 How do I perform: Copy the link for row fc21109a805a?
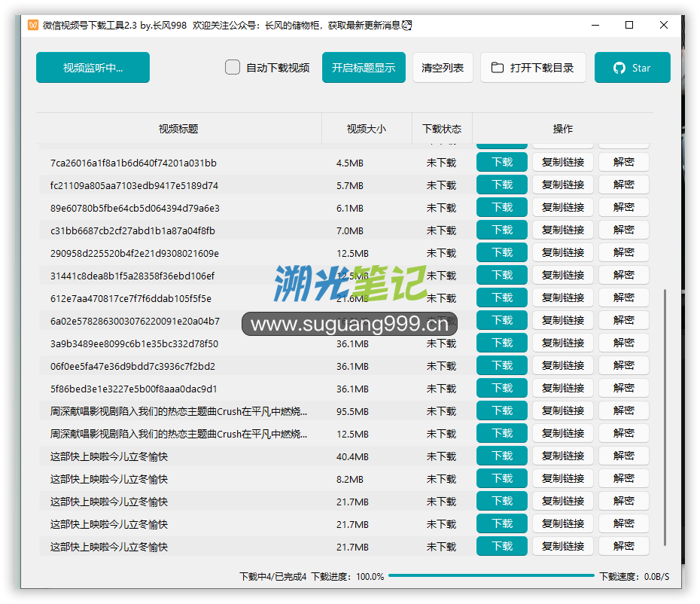(x=563, y=185)
